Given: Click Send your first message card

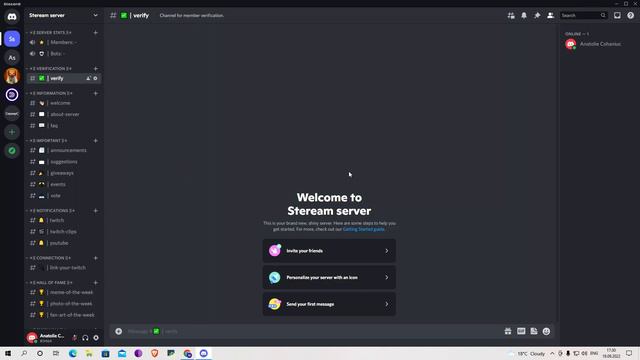Looking at the screenshot, I should tap(329, 304).
